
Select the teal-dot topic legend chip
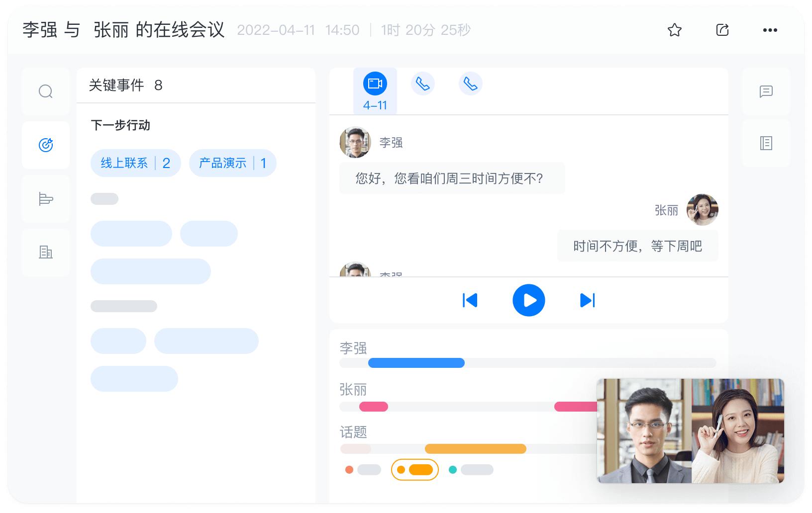click(471, 470)
